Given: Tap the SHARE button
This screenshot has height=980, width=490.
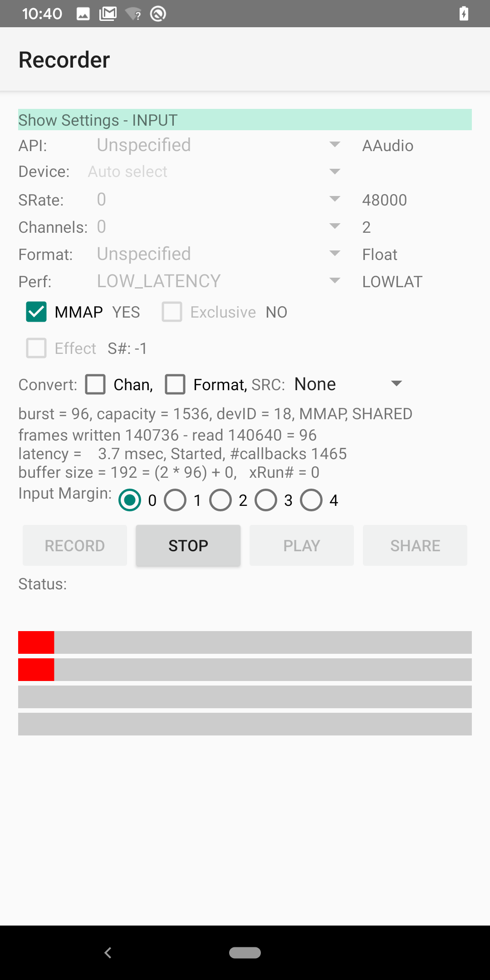Looking at the screenshot, I should [415, 545].
